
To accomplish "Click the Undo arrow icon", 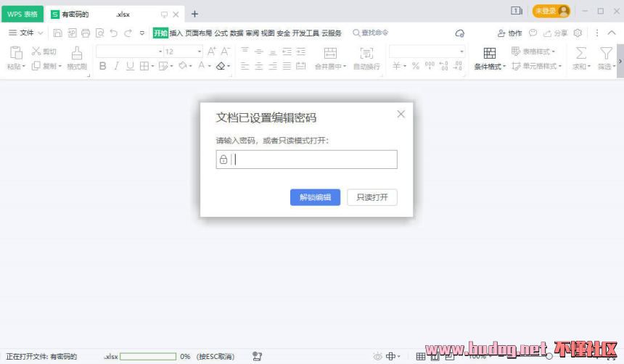I will pyautogui.click(x=114, y=33).
